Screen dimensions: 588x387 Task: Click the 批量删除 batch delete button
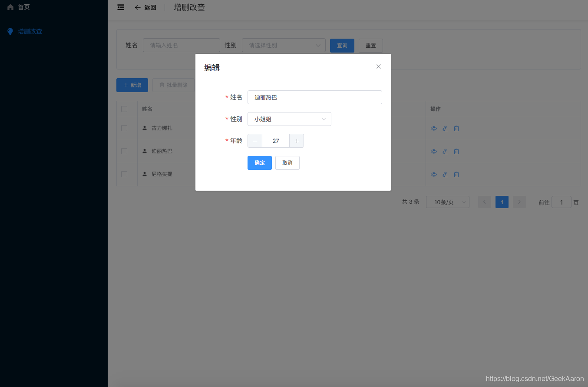point(173,85)
